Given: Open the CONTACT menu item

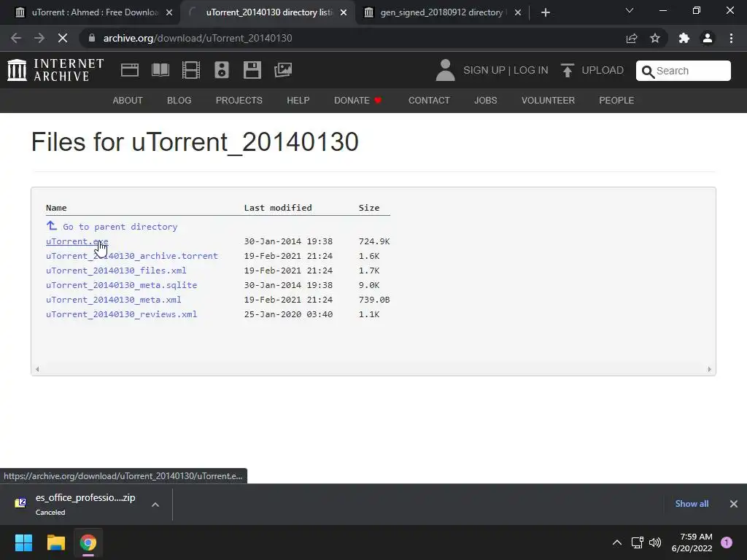Looking at the screenshot, I should [429, 101].
